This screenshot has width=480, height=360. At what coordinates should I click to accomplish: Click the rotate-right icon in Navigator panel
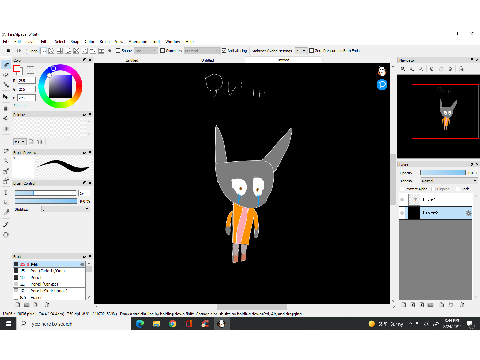point(450,69)
